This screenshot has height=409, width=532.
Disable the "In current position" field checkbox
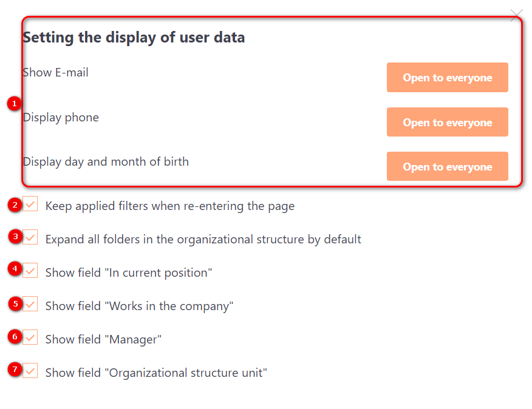pyautogui.click(x=30, y=271)
